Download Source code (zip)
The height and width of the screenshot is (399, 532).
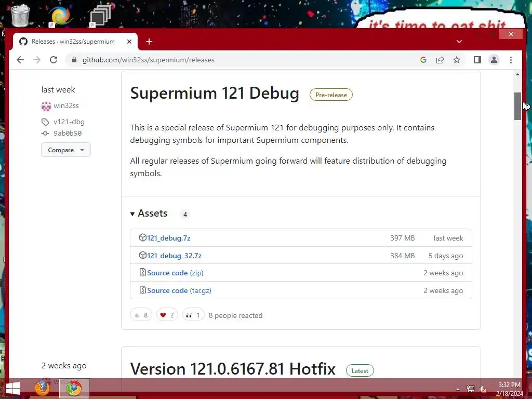pos(175,273)
